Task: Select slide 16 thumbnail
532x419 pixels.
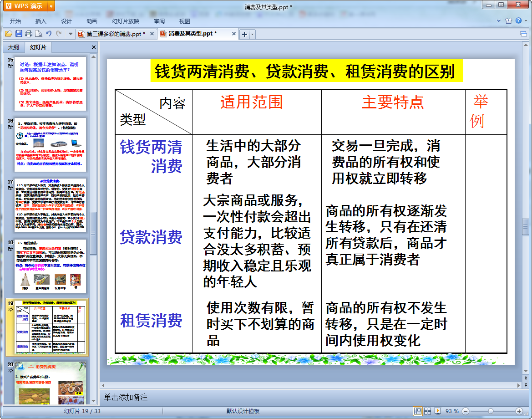Action: [50, 145]
